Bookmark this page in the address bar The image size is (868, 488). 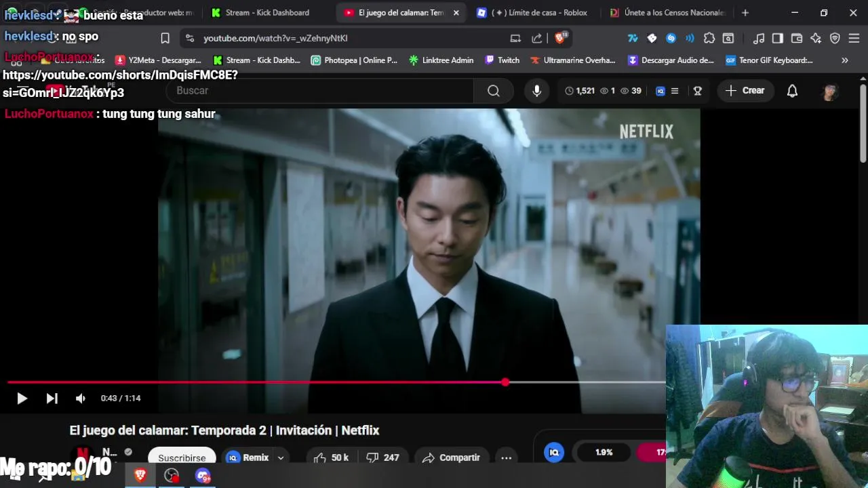tap(165, 38)
